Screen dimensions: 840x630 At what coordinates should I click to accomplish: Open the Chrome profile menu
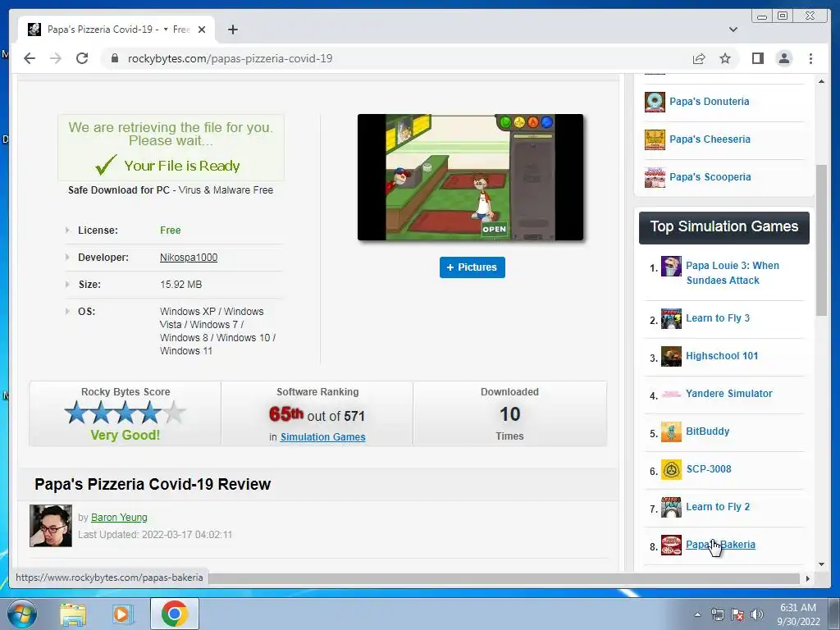783,58
